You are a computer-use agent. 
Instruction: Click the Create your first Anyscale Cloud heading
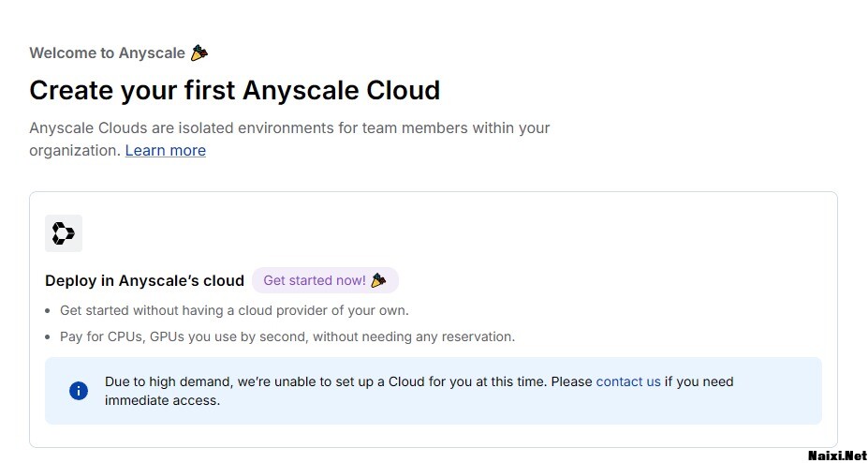[234, 90]
